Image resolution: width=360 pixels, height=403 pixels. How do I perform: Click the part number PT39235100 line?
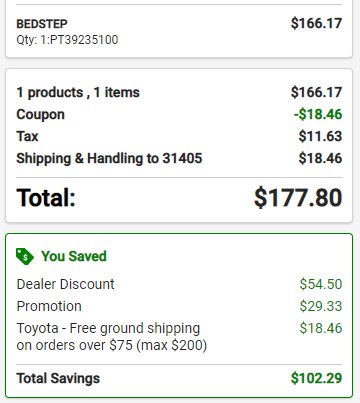(x=67, y=40)
